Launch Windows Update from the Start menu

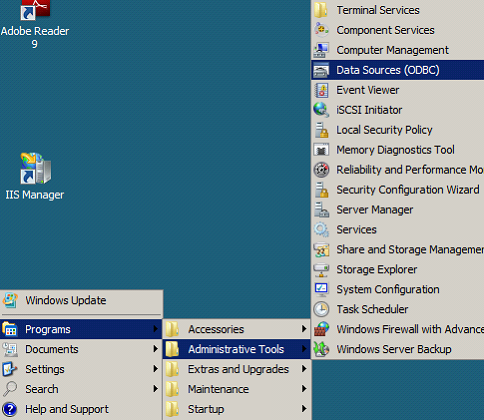(82, 300)
